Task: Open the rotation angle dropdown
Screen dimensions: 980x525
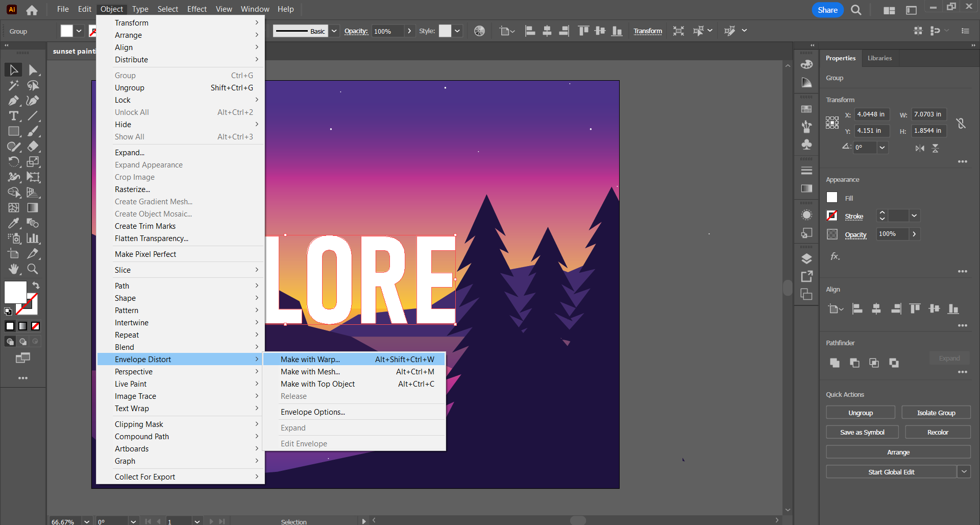Action: [x=882, y=148]
